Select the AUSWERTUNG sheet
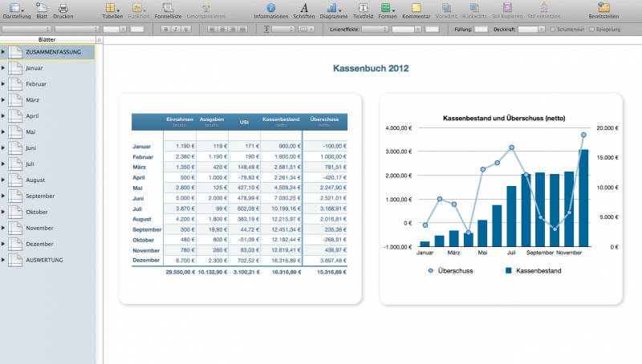The image size is (642, 364). coord(43,260)
